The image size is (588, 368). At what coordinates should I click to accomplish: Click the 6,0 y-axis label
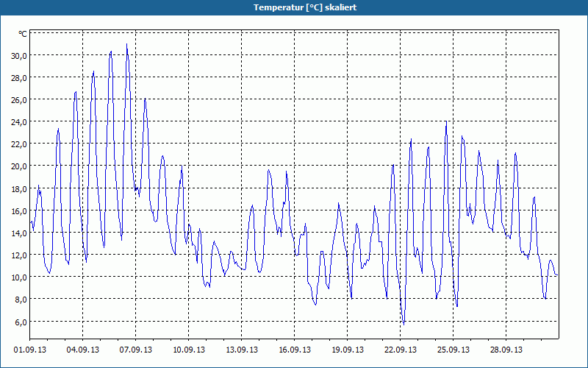tap(21, 322)
